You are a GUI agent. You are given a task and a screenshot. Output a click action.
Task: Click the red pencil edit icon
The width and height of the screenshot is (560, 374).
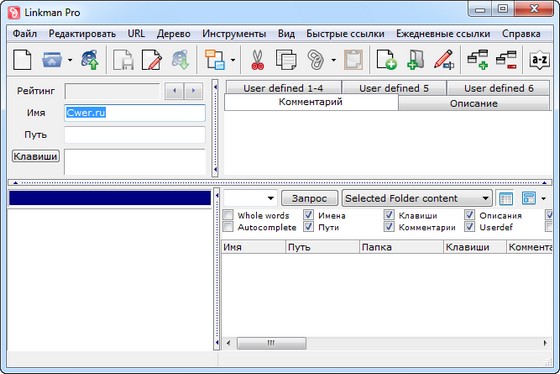click(x=444, y=60)
